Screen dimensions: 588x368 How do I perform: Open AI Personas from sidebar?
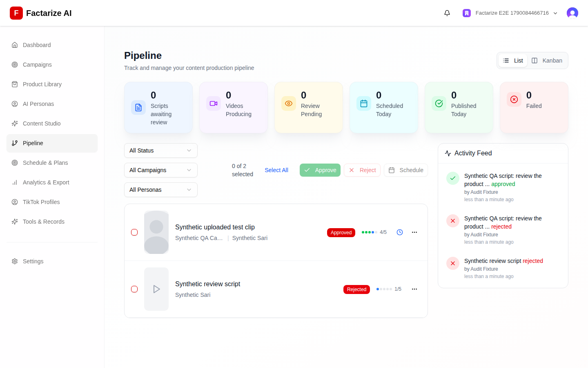pos(52,104)
